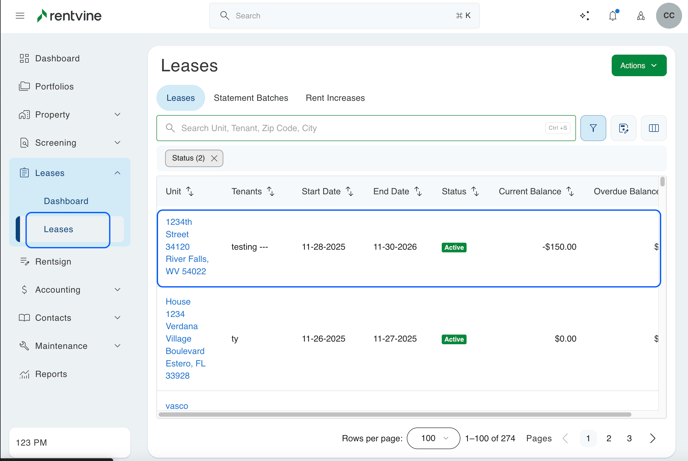Switch to Statement Batches tab
Screen dimensions: 688x461
251,98
